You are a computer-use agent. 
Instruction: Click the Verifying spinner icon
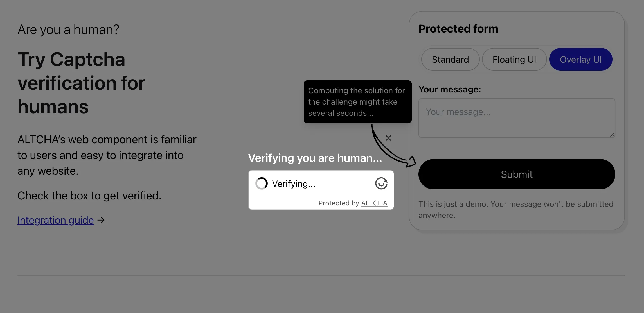[x=262, y=183]
